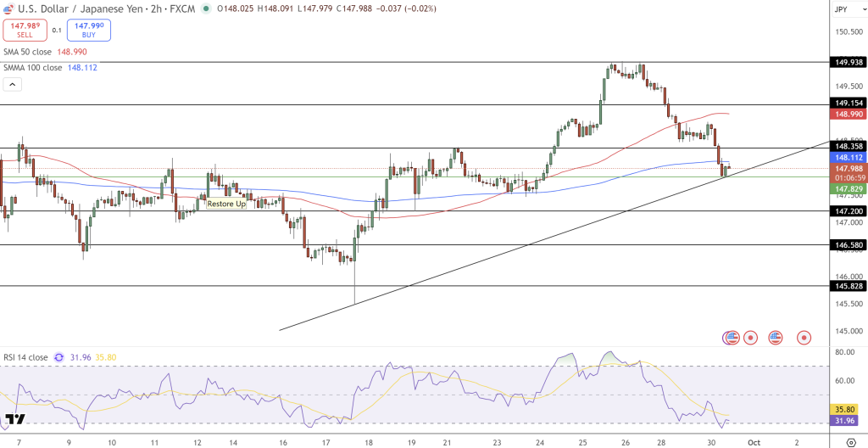
Task: Click the BUY button at 147.990
Action: pos(89,30)
